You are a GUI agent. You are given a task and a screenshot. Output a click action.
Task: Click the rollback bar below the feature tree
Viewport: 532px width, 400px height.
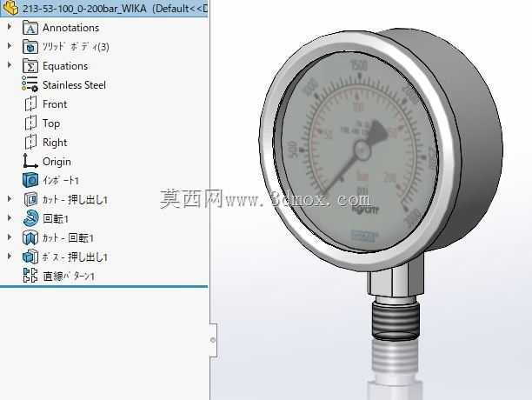103,287
